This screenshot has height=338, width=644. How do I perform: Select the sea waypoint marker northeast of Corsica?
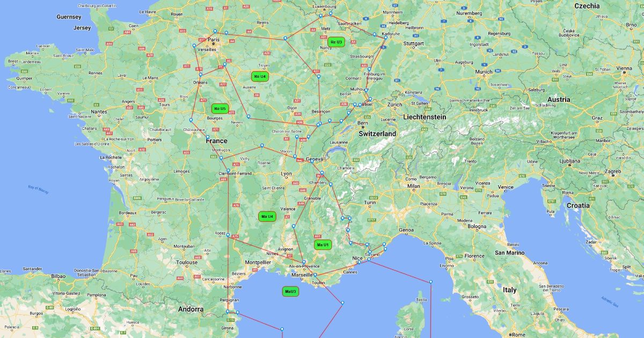[x=430, y=282]
